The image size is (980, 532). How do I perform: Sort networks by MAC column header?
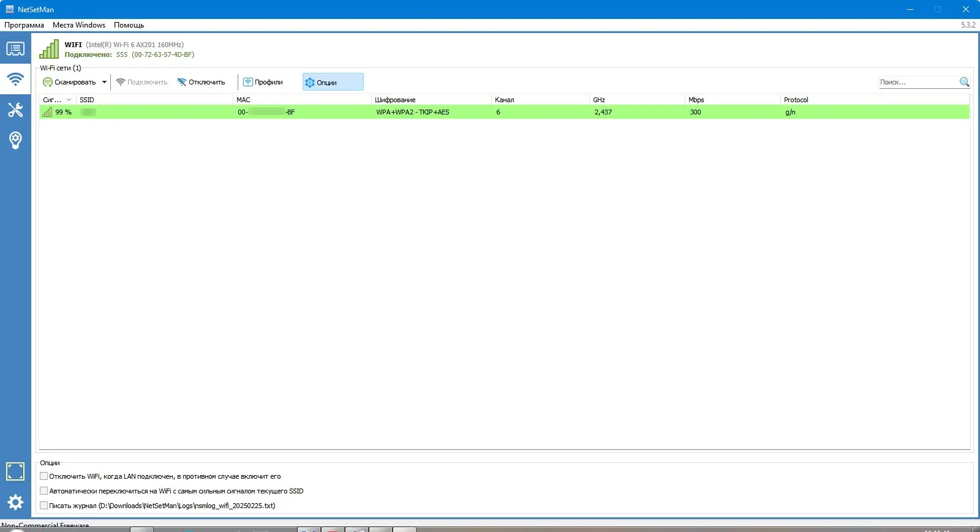pos(302,100)
